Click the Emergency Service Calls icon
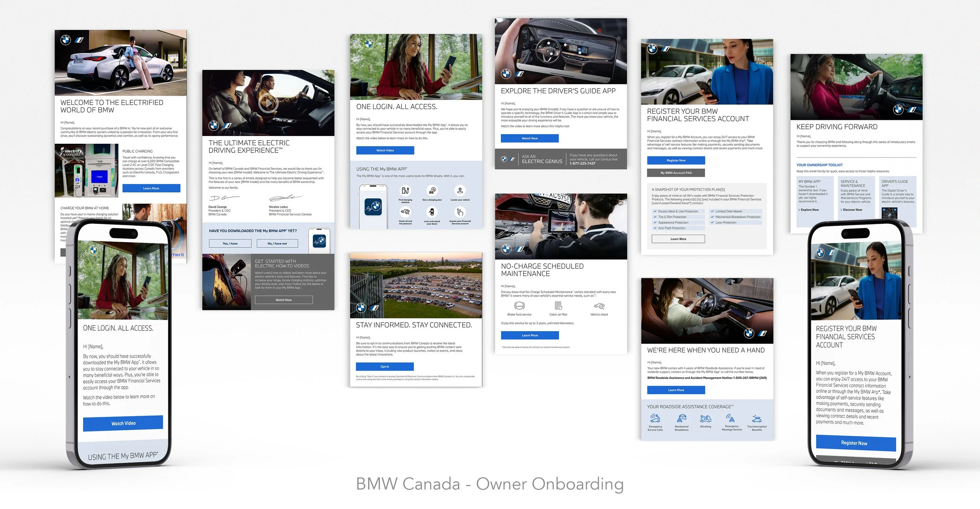 click(x=655, y=418)
